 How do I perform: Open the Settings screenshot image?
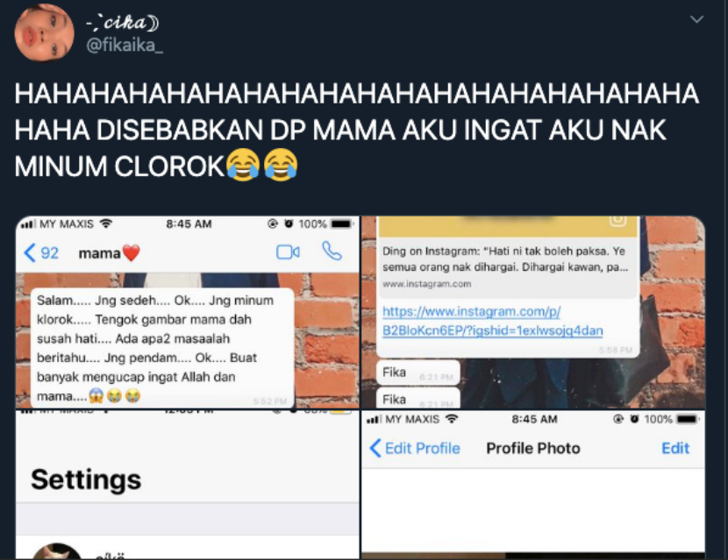tap(188, 485)
